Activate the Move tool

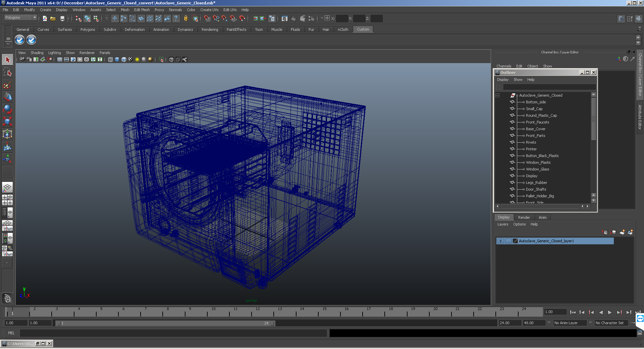tap(7, 97)
